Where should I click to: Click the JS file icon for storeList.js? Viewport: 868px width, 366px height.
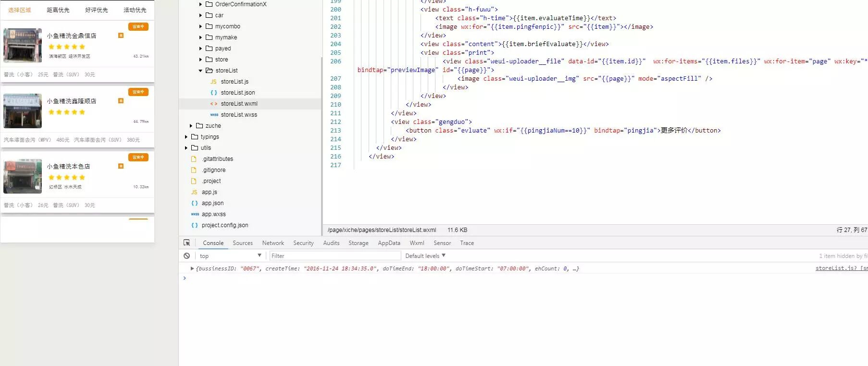point(213,82)
